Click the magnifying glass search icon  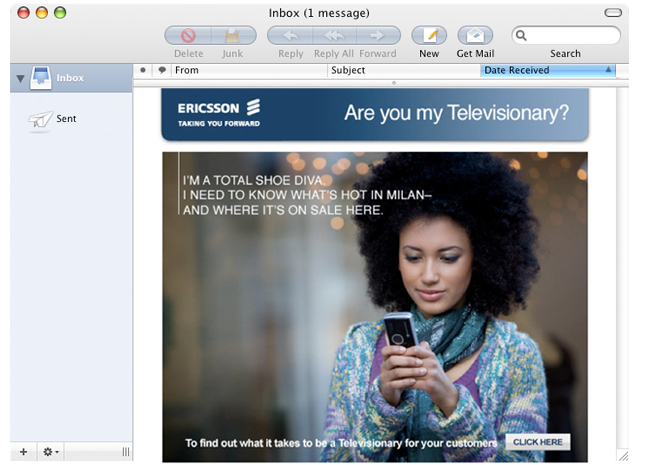[x=521, y=36]
